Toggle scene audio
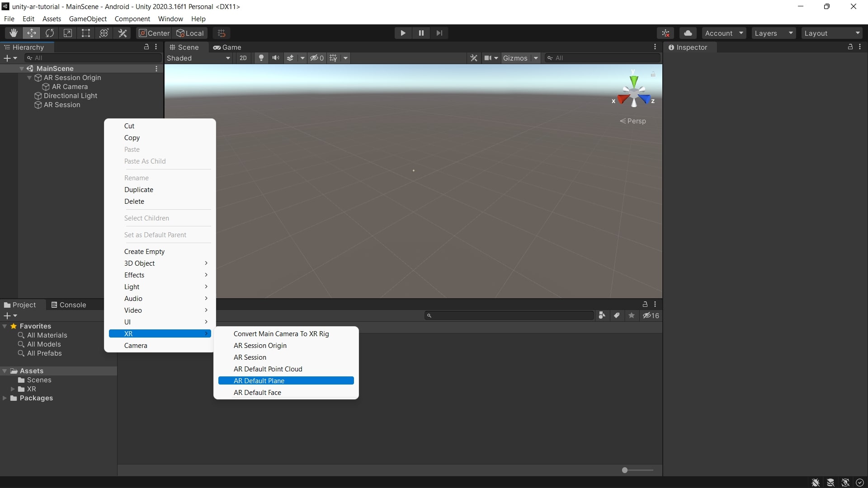 [x=276, y=58]
